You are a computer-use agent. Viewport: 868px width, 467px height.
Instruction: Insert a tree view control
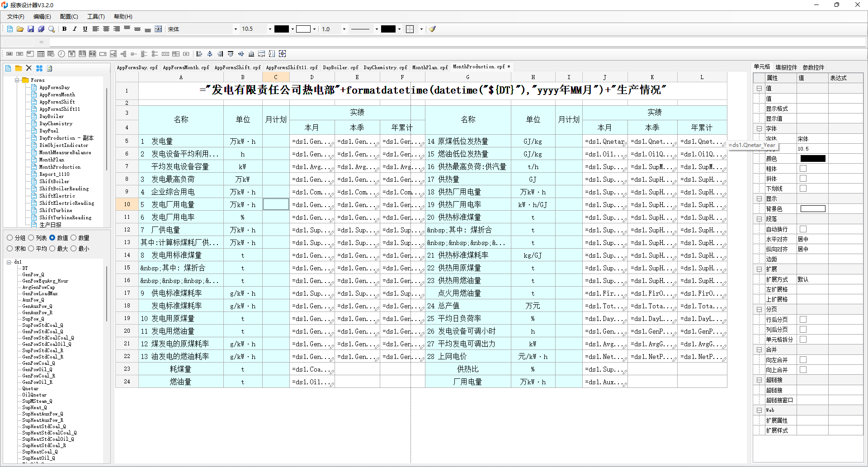[123, 54]
